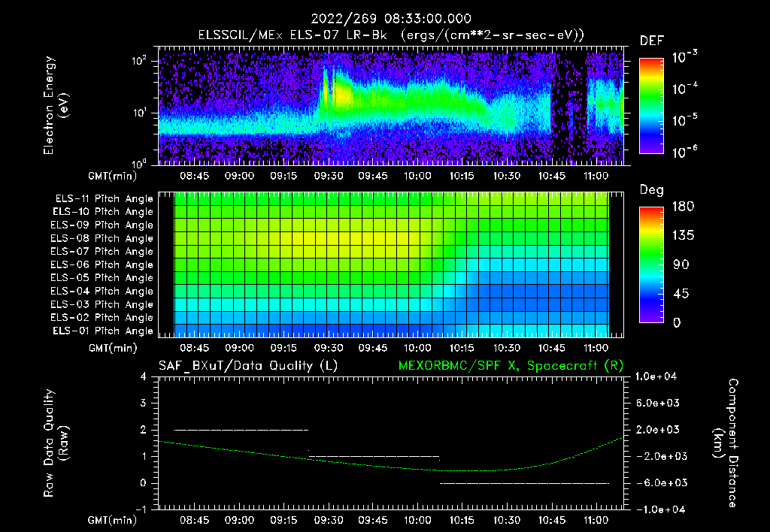
Task: Click GMT(min) label under the electron spectrogram
Action: (x=113, y=176)
